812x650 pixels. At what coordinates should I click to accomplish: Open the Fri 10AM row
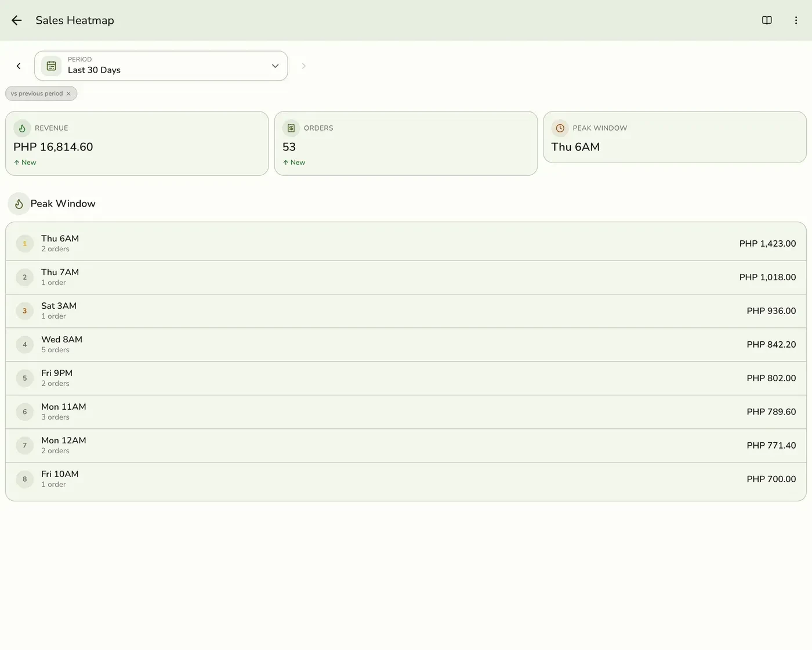point(406,479)
